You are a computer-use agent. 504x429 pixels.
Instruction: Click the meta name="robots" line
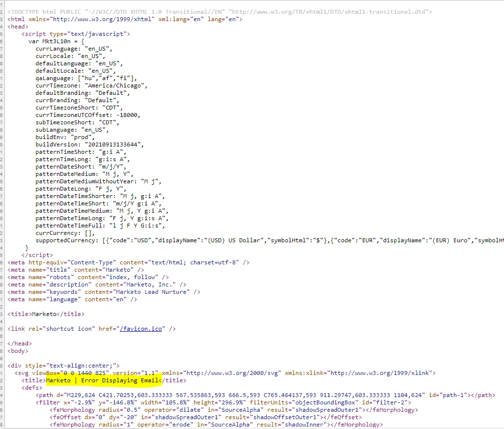pos(88,278)
